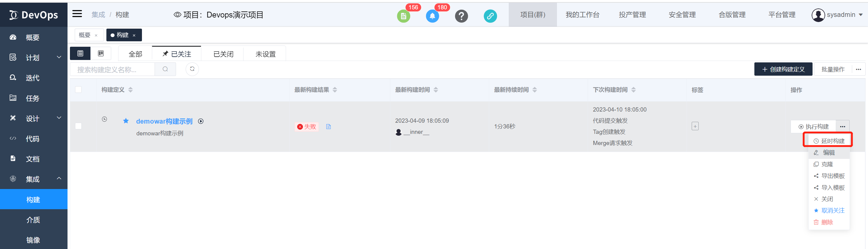Click the add tag plus icon
Image resolution: width=868 pixels, height=249 pixels.
pyautogui.click(x=695, y=126)
